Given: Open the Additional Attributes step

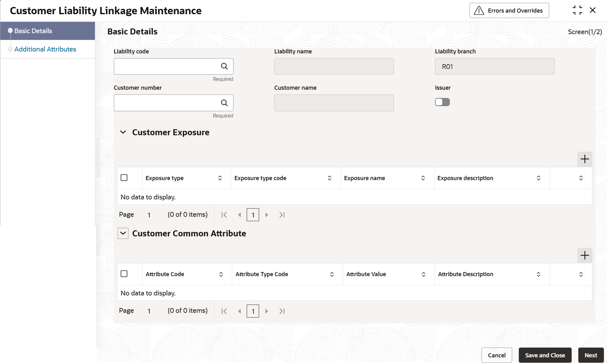Looking at the screenshot, I should point(45,49).
